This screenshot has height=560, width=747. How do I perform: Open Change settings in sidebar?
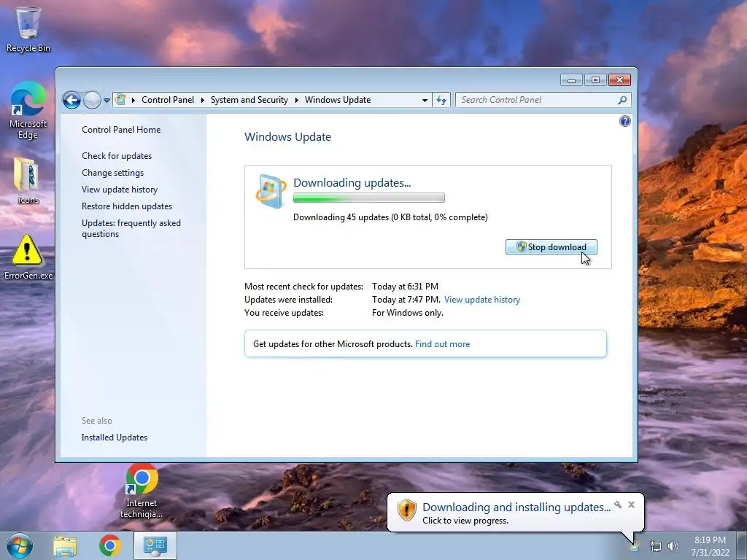coord(112,172)
